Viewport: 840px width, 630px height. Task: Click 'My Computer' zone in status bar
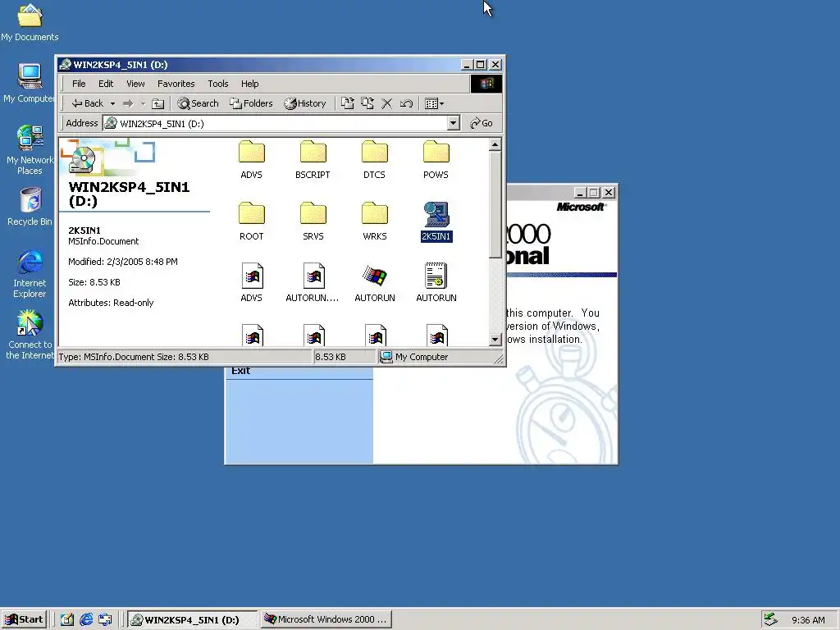pos(413,357)
